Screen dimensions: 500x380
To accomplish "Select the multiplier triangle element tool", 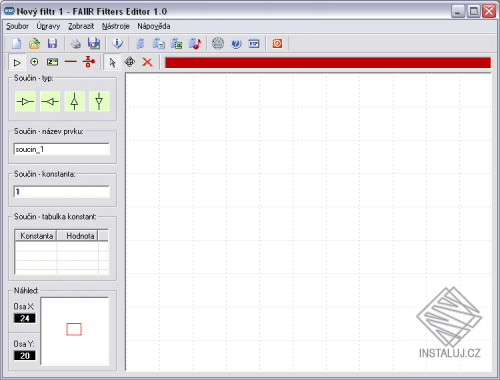I will (17, 62).
